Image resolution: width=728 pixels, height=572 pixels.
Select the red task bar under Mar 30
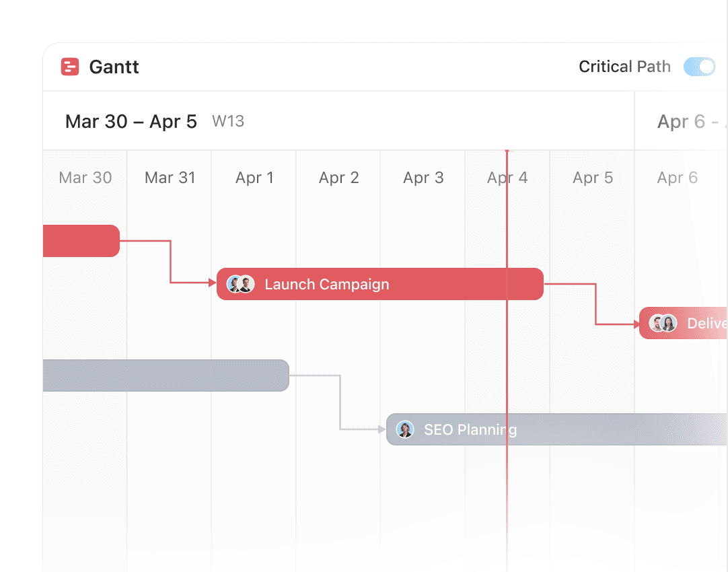(x=81, y=241)
